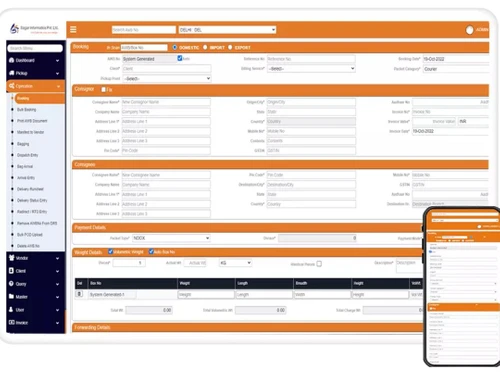Click the Pickup truck icon in sidebar
The height and width of the screenshot is (375, 500).
pyautogui.click(x=12, y=73)
